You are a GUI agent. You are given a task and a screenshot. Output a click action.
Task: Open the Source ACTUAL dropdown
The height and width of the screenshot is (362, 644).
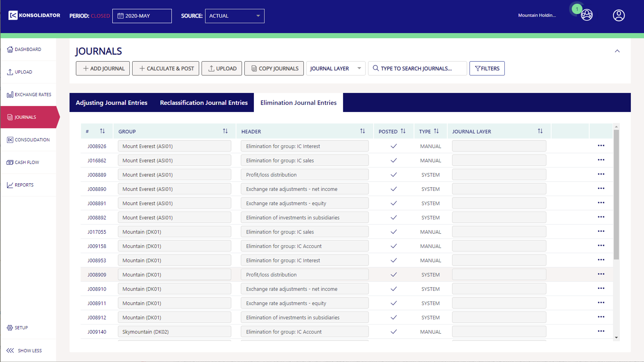click(x=234, y=16)
